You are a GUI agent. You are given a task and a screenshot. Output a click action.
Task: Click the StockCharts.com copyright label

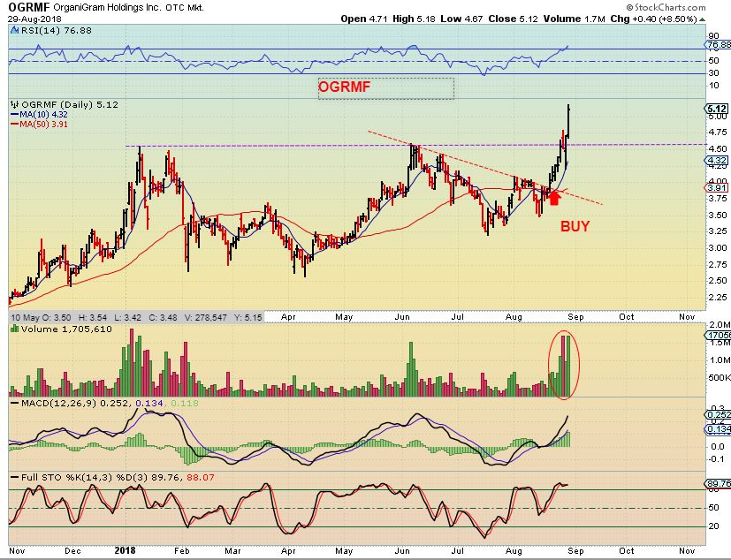[x=666, y=7]
